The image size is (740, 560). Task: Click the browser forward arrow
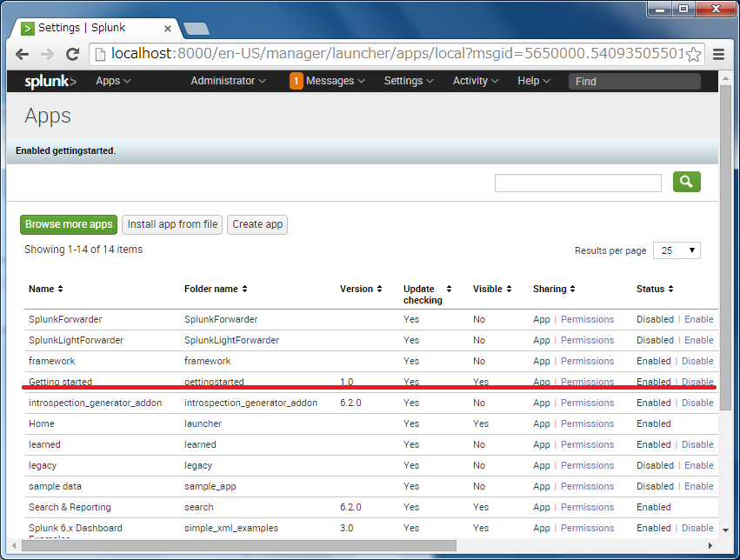pos(47,54)
